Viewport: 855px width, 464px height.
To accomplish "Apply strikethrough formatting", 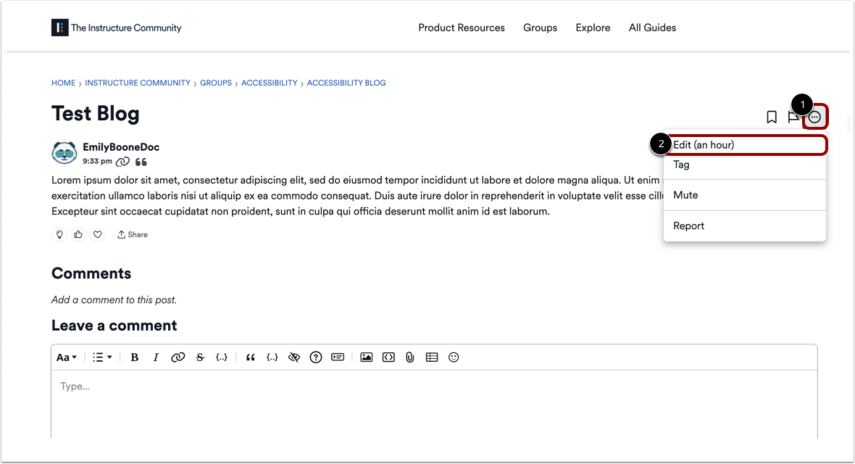I will pyautogui.click(x=200, y=357).
